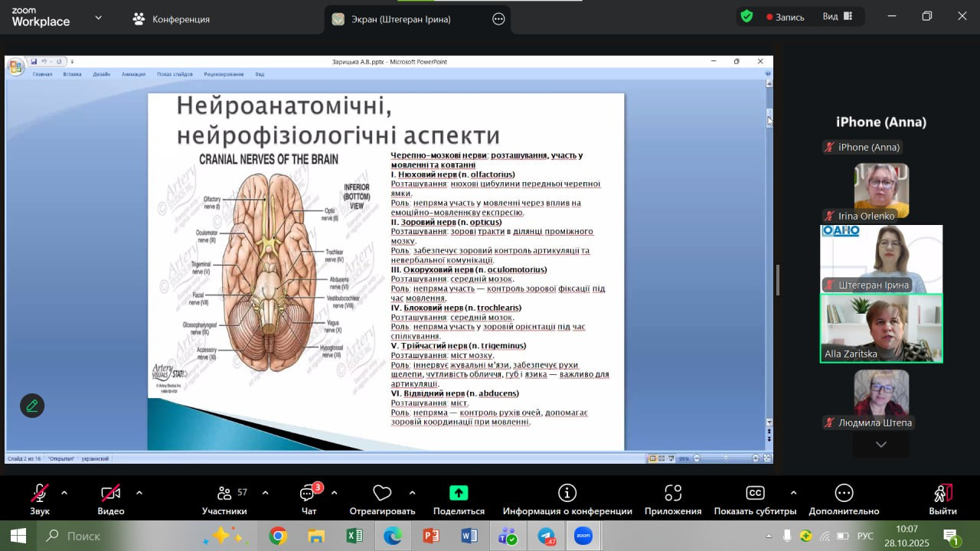Screen dimensions: 980x551
Task: Unmute the microphone audio
Action: click(x=40, y=494)
